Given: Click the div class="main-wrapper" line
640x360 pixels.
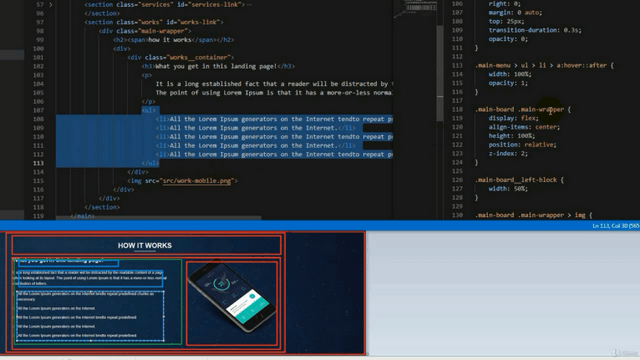Looking at the screenshot, I should [x=145, y=31].
